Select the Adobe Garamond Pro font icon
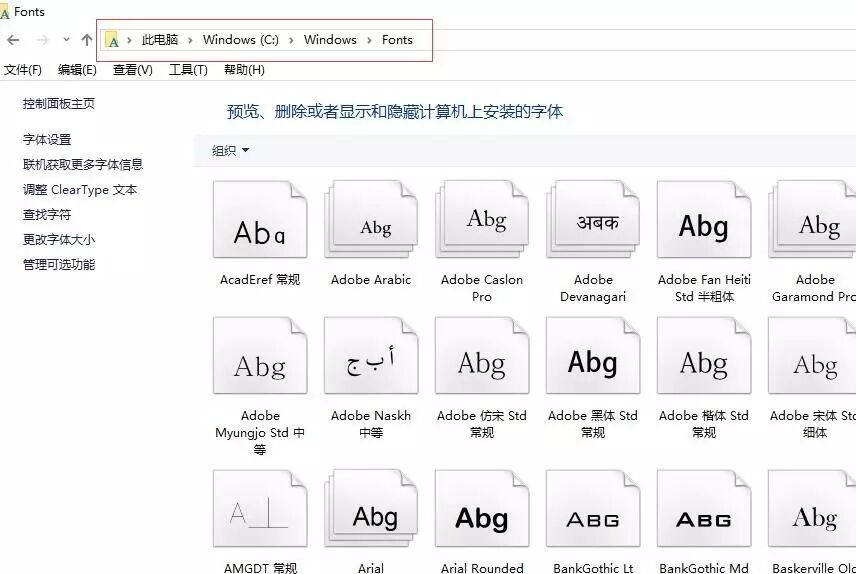The width and height of the screenshot is (856, 574). point(813,220)
